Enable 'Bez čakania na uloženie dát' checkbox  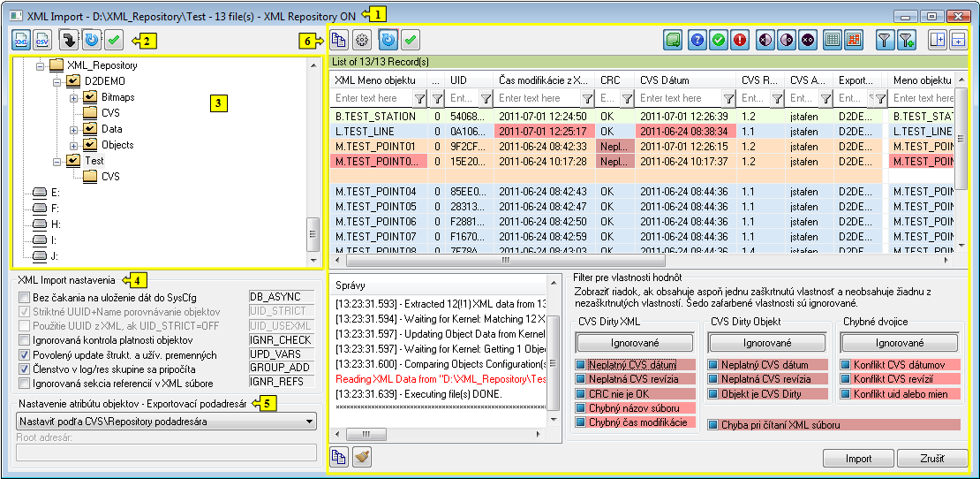pos(24,298)
